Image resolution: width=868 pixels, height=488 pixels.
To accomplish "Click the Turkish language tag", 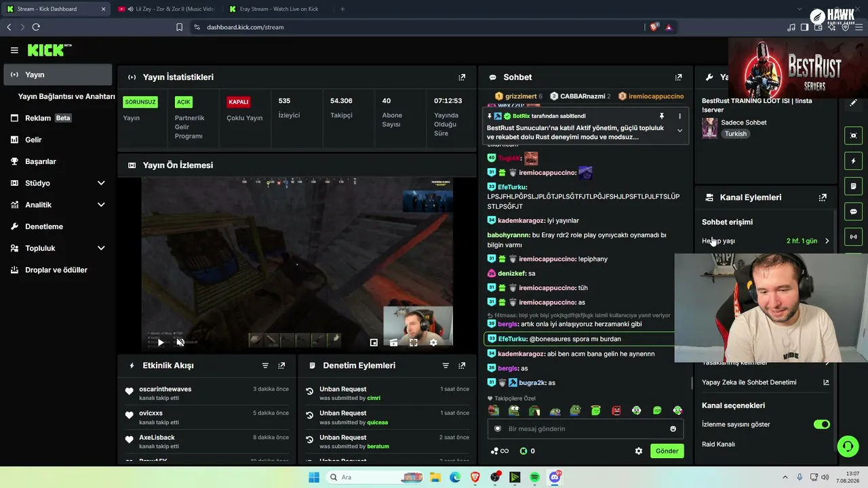I will [736, 134].
